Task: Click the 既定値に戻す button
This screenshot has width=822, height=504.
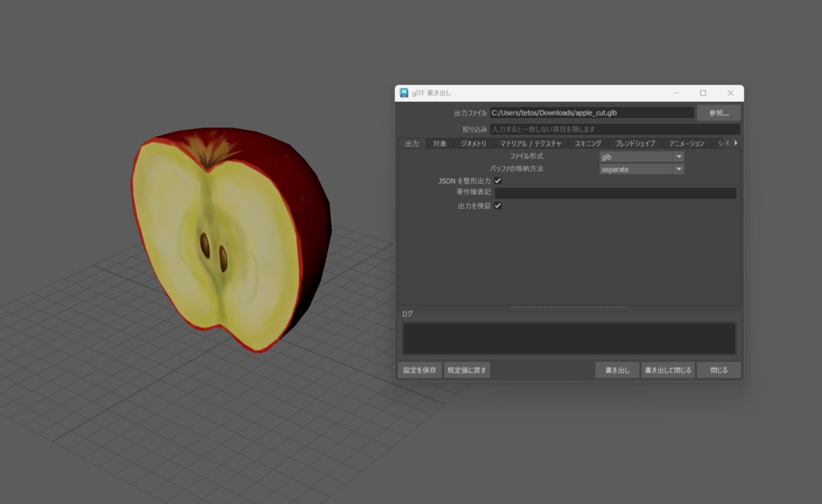Action: [x=466, y=371]
